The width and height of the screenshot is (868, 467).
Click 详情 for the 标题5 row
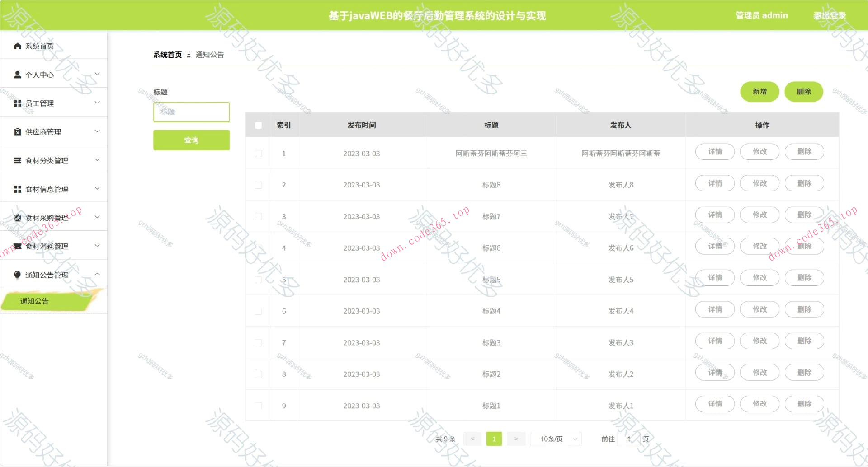pyautogui.click(x=714, y=278)
